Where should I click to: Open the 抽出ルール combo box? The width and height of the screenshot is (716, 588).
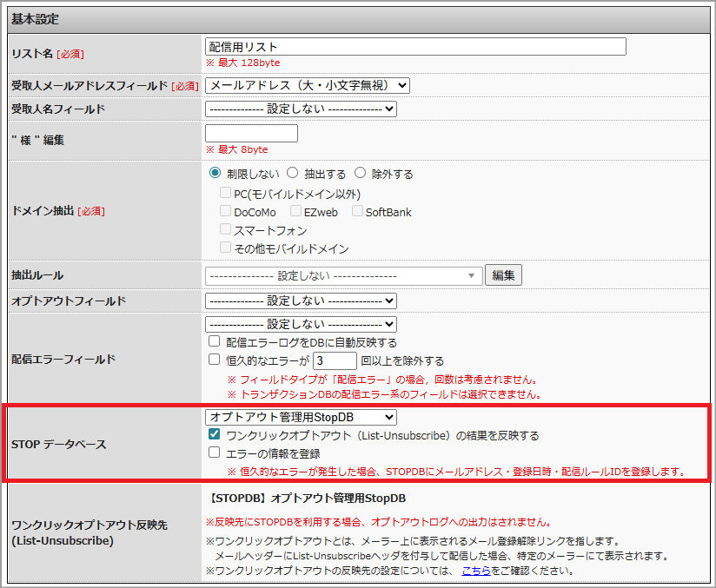point(343,275)
